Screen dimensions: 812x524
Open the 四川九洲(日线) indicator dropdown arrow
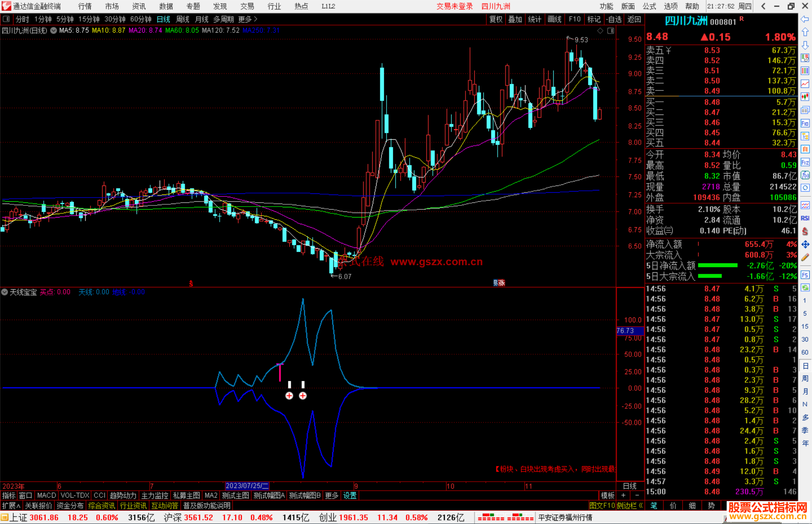(x=53, y=30)
